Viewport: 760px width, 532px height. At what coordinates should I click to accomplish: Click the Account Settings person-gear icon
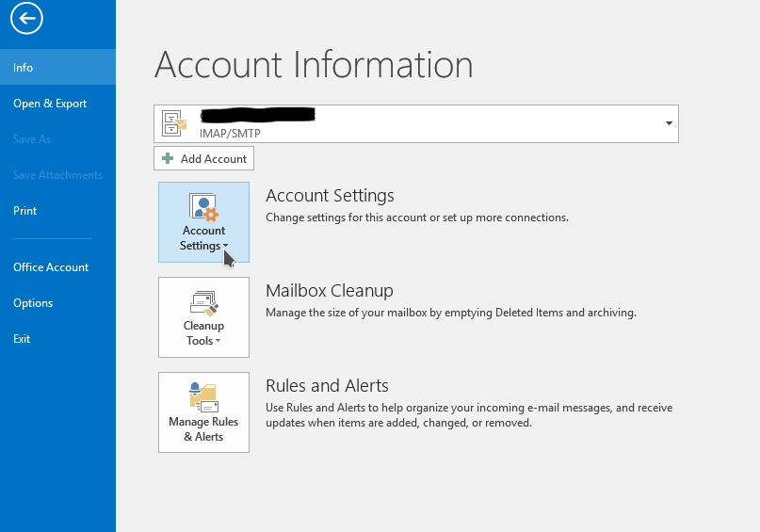[x=203, y=207]
